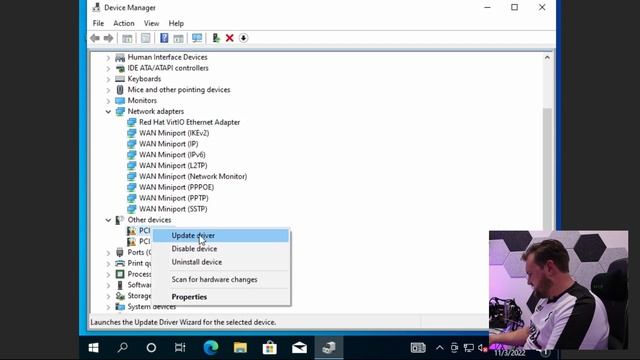Image resolution: width=640 pixels, height=360 pixels.
Task: Expand the Processors node
Action: pyautogui.click(x=108, y=275)
